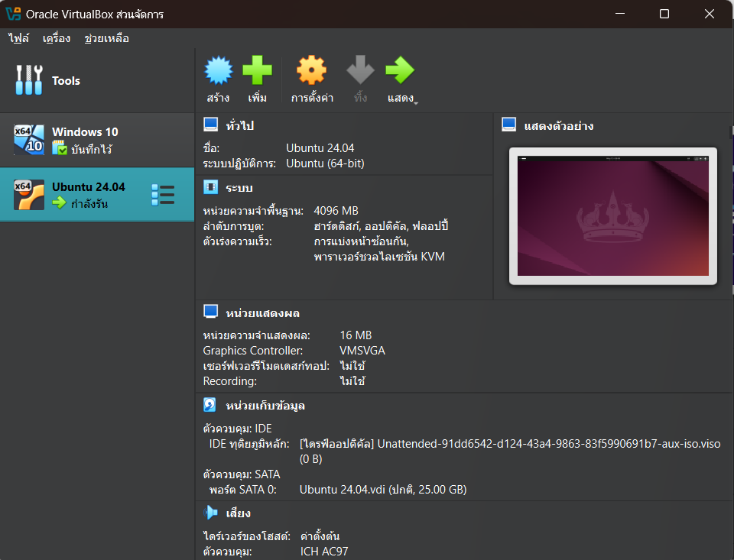
Task: Click the saved-state icon under Windows 10
Action: point(60,148)
